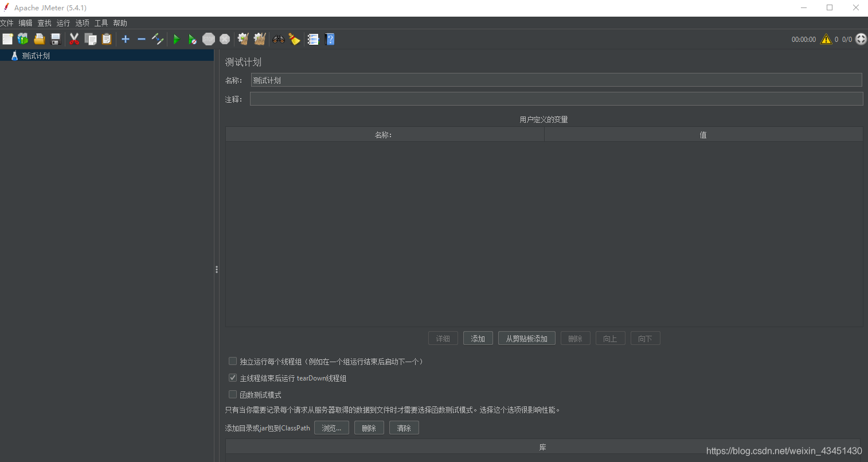
Task: Open the 编辑 menu
Action: coord(25,23)
